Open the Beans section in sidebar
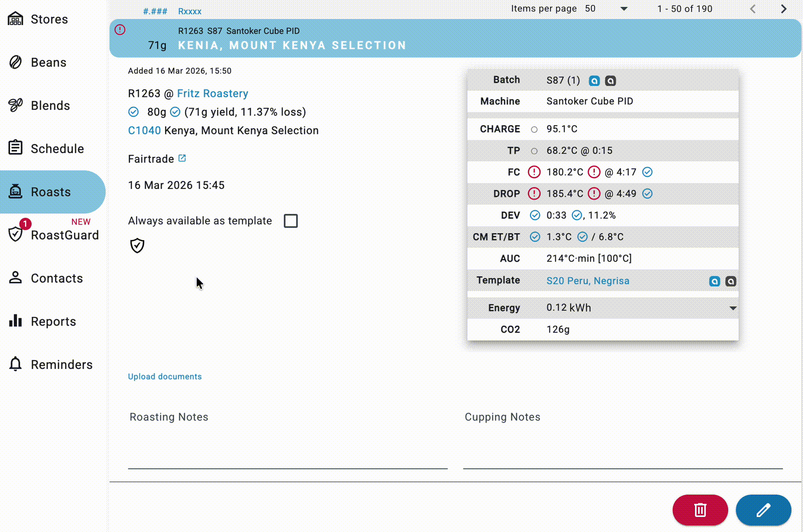 pos(48,63)
